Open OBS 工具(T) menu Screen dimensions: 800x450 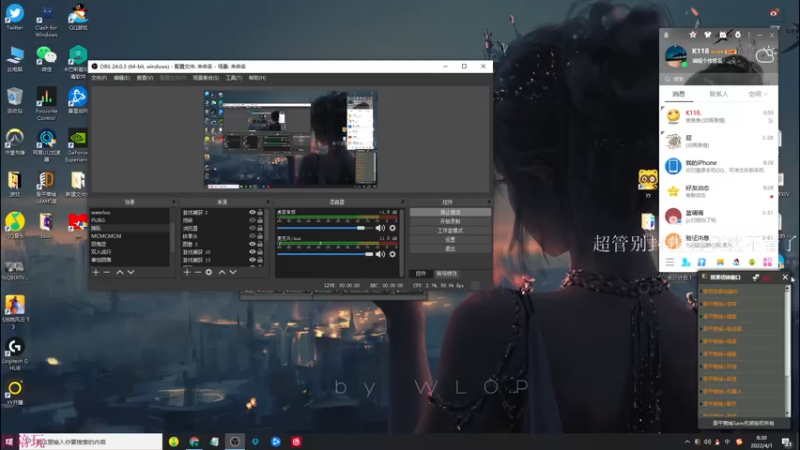point(234,78)
